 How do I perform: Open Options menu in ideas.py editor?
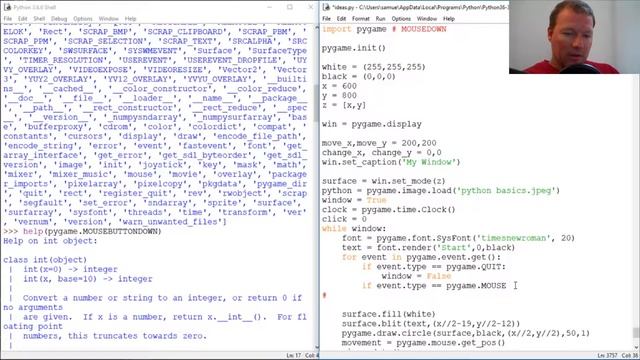401,19
